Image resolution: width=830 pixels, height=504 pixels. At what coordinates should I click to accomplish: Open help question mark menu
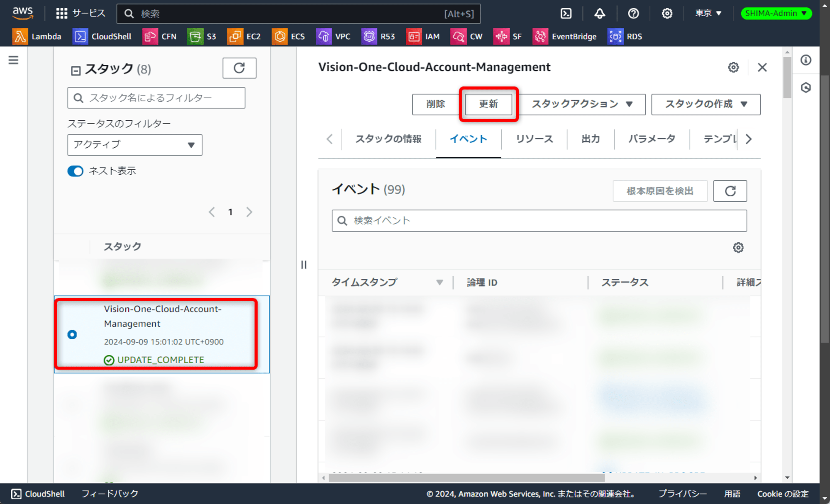633,13
